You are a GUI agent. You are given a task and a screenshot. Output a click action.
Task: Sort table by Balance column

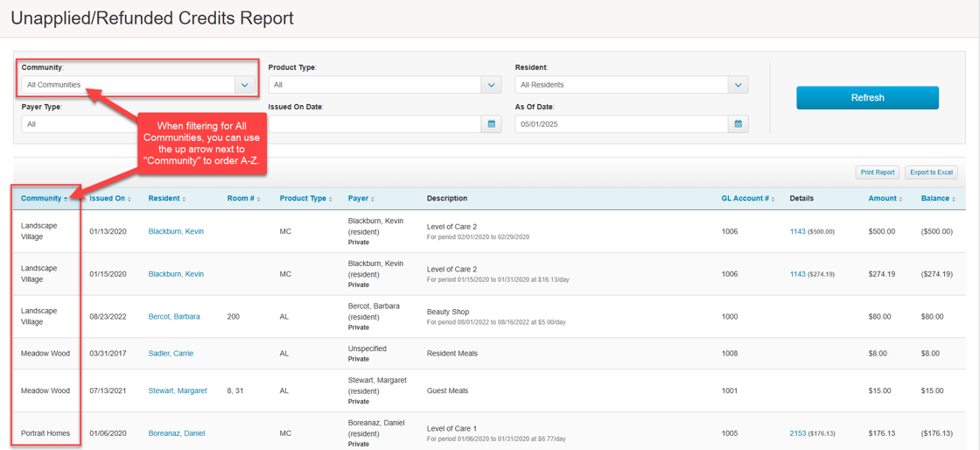click(938, 199)
